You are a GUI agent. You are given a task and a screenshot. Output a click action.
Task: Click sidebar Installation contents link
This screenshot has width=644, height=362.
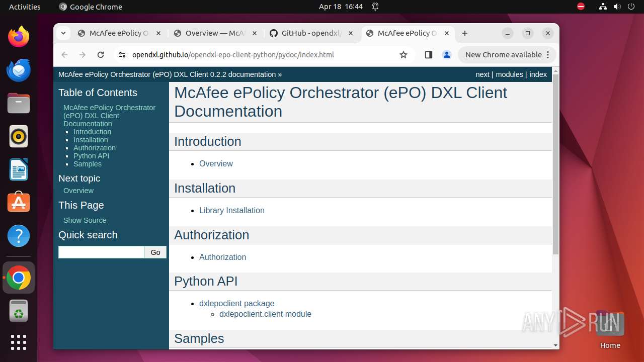(91, 140)
